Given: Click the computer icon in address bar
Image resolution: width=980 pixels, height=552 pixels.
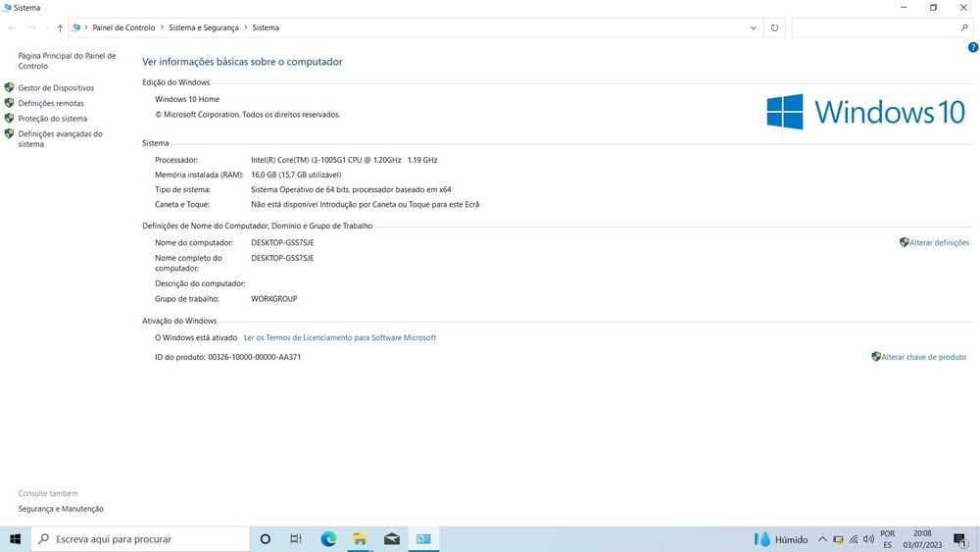Looking at the screenshot, I should [x=76, y=27].
